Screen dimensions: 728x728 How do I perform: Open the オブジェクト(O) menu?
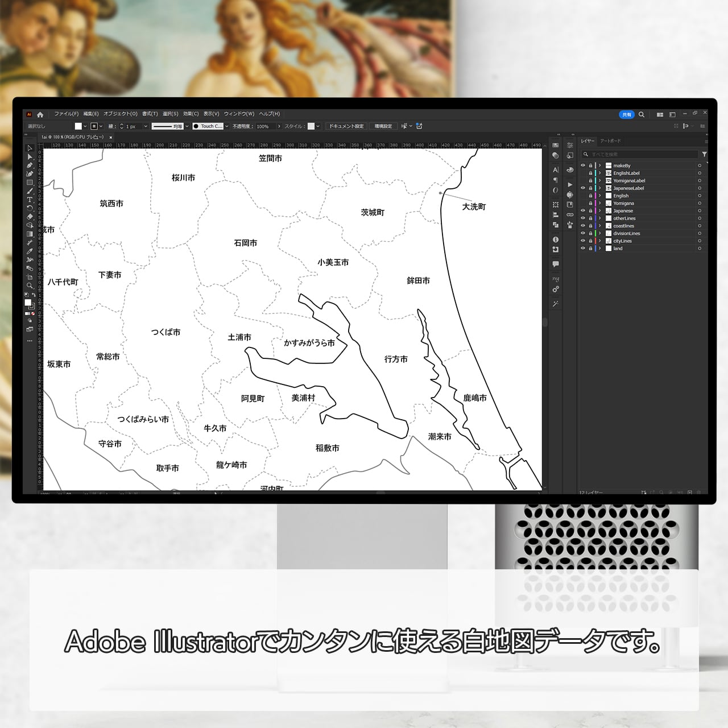coord(121,114)
